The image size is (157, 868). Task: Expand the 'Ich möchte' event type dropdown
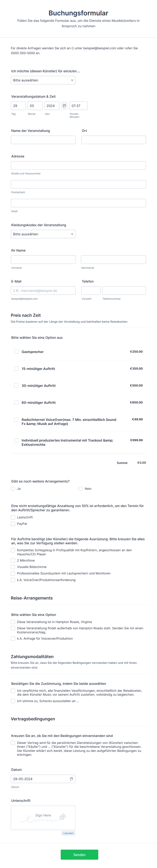43,80
